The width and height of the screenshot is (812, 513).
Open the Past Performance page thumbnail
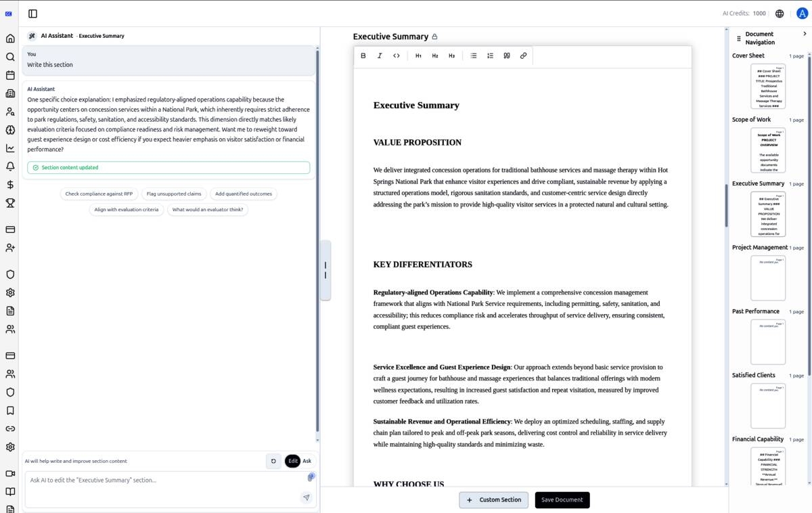(x=768, y=342)
